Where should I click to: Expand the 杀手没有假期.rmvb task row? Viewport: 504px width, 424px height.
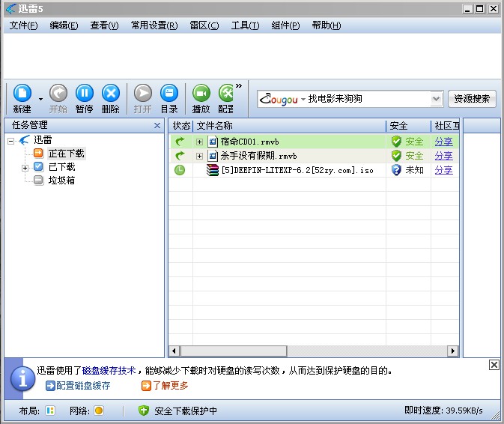click(200, 156)
